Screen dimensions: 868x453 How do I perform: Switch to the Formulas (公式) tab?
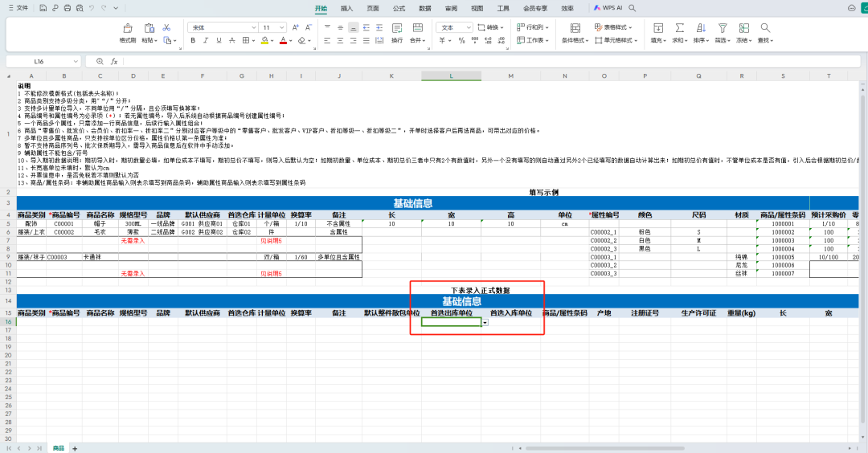(399, 8)
